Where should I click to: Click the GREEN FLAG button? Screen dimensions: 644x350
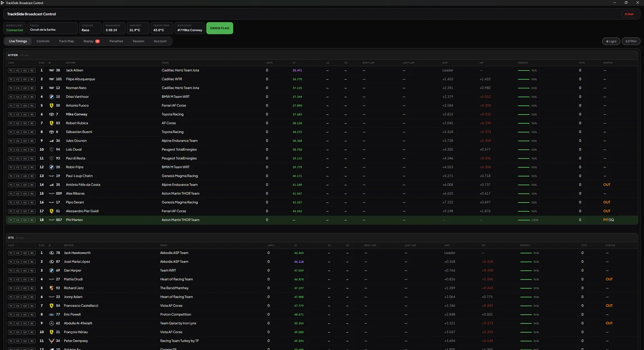(x=220, y=28)
